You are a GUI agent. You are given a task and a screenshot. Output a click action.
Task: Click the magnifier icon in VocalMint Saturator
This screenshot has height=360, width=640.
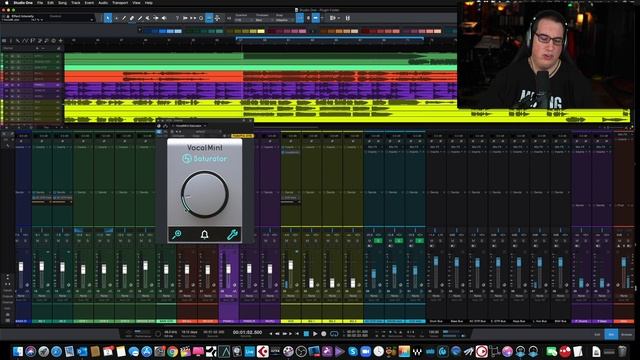click(x=177, y=234)
